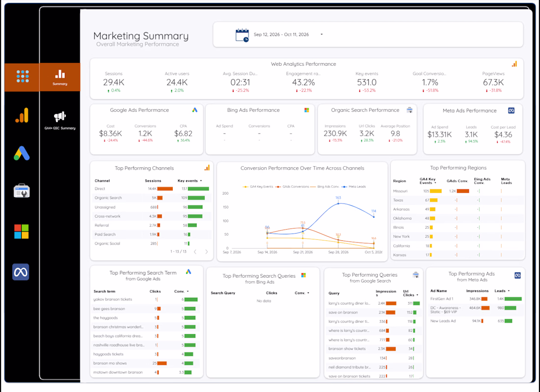The image size is (540, 392).
Task: Go to next page of channels table
Action: 207,252
